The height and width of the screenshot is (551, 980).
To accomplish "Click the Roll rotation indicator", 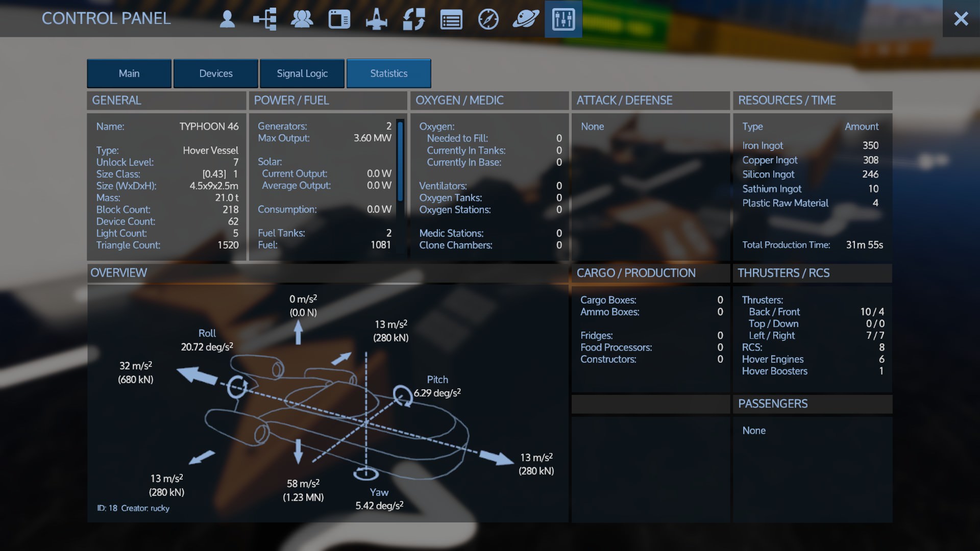I will (x=237, y=386).
